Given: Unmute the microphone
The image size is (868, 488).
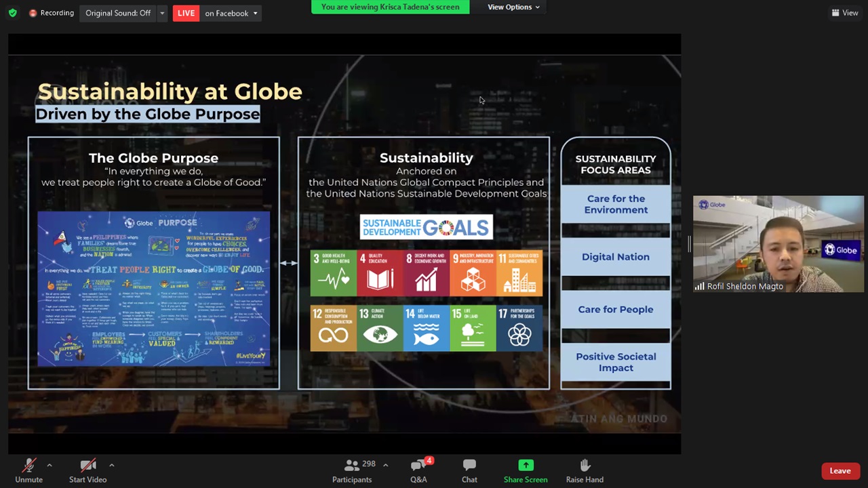Looking at the screenshot, I should pyautogui.click(x=28, y=470).
